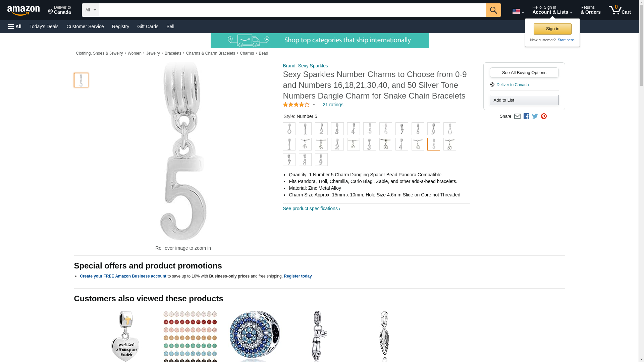The width and height of the screenshot is (644, 362).
Task: Click the search magnifier button
Action: 493,10
